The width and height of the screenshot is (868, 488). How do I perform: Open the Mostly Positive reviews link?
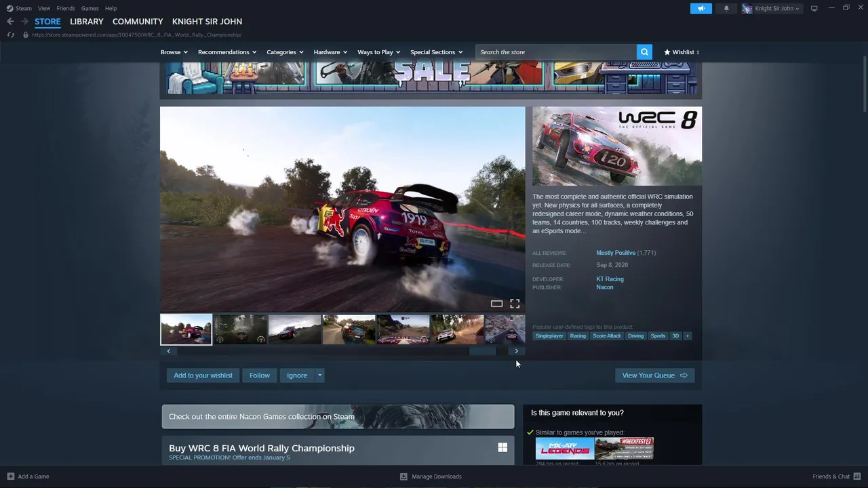point(616,253)
